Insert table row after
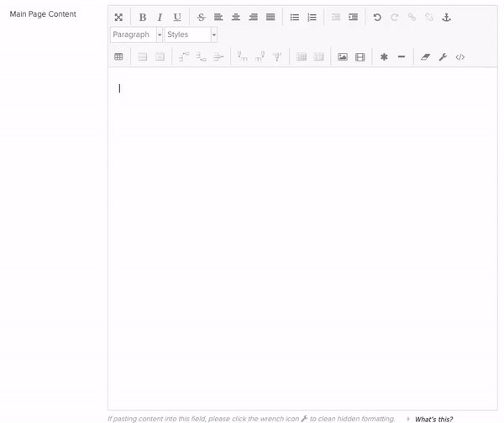This screenshot has width=504, height=423. (202, 57)
